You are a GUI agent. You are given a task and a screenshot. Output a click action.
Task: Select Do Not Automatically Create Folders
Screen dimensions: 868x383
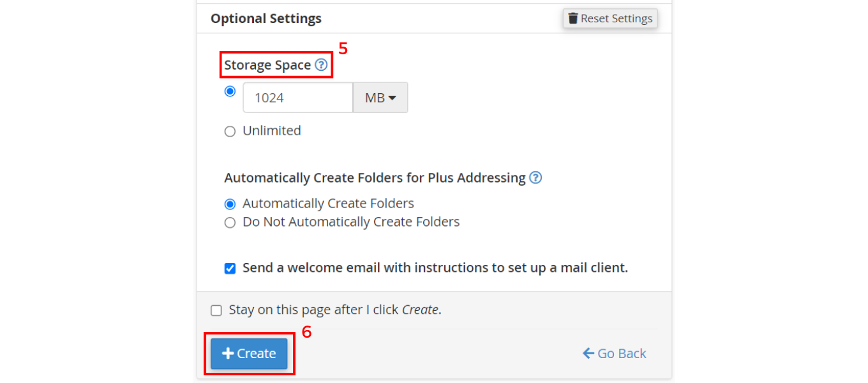[230, 223]
